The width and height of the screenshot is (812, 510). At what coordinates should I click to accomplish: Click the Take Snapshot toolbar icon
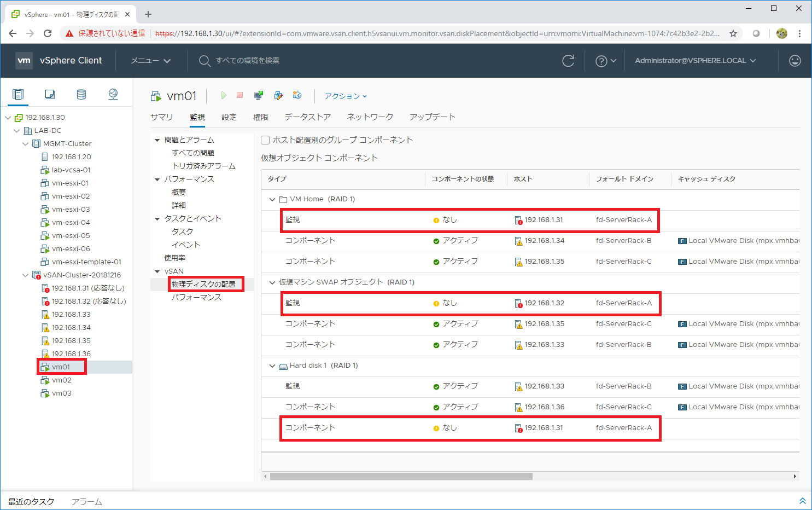297,95
